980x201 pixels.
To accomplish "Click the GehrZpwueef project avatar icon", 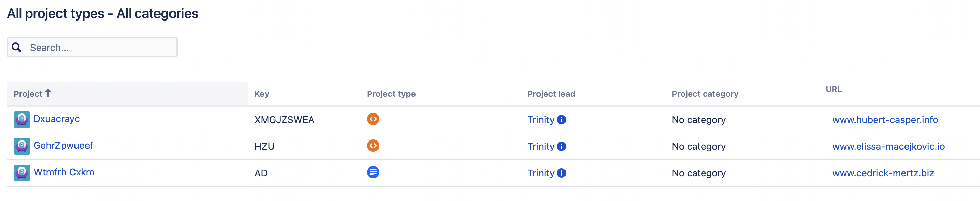I will 22,146.
